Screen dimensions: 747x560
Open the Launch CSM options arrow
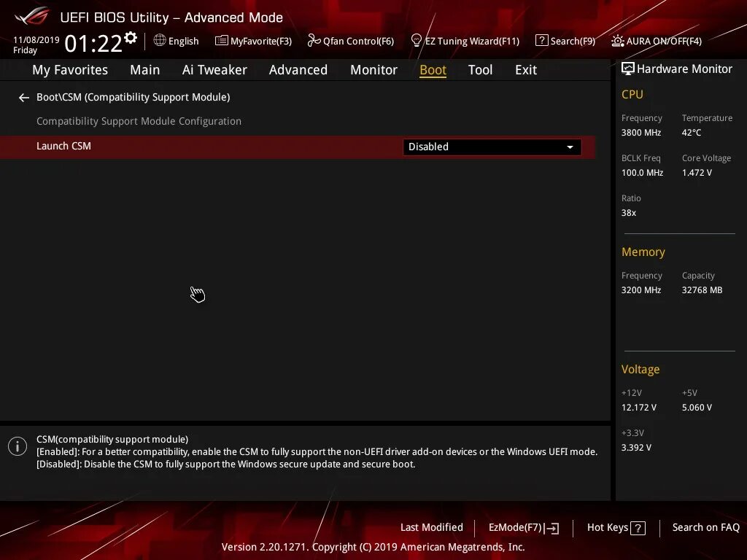570,147
